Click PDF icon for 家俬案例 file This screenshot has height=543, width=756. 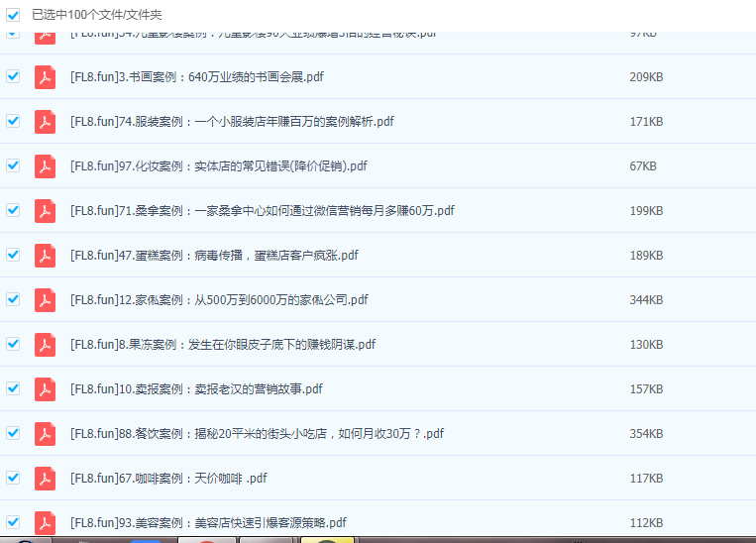pos(45,300)
